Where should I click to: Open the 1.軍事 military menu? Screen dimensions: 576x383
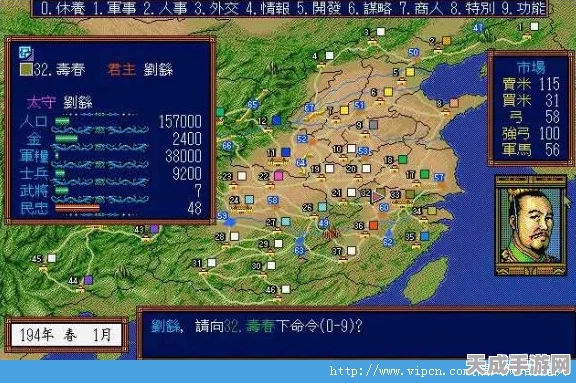click(x=114, y=8)
